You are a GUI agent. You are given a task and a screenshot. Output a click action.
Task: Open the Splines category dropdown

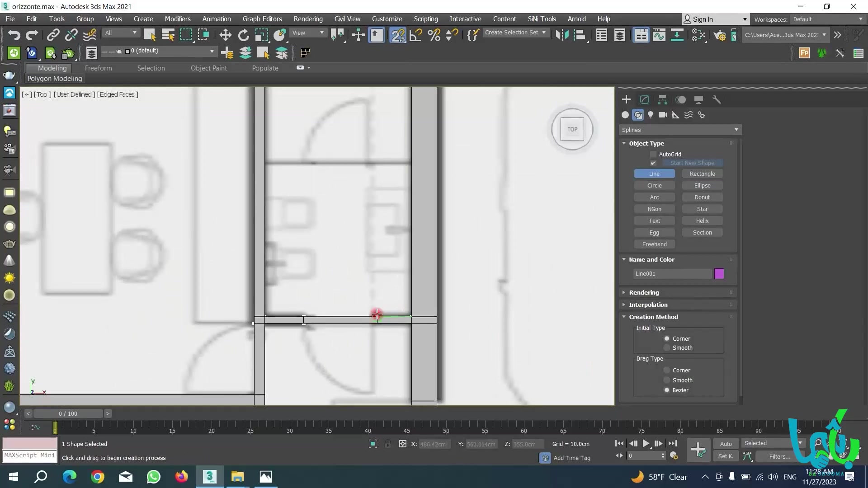pos(680,130)
